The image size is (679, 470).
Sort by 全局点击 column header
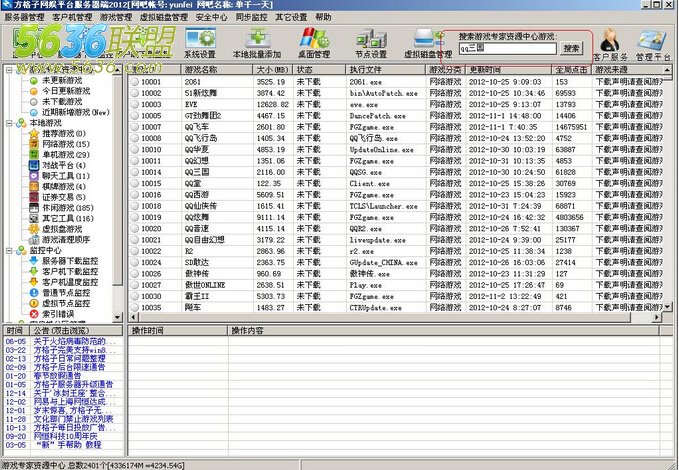coord(572,70)
